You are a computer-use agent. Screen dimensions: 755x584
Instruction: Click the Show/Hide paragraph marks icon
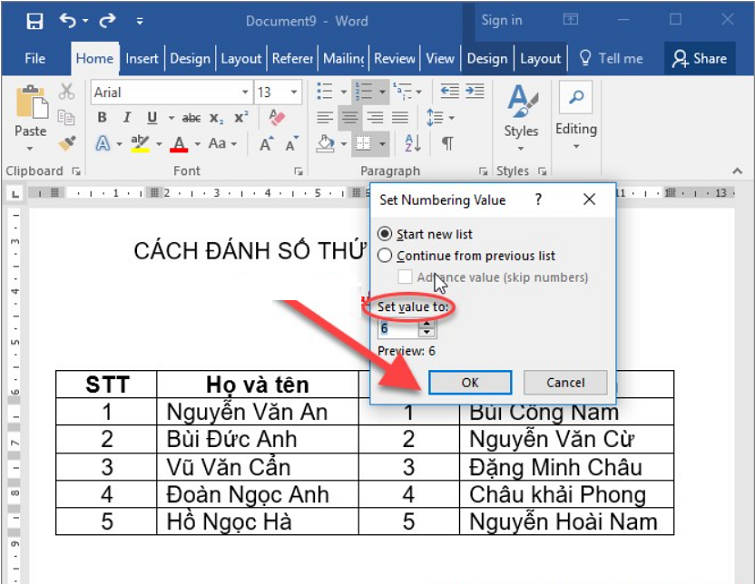(x=447, y=144)
